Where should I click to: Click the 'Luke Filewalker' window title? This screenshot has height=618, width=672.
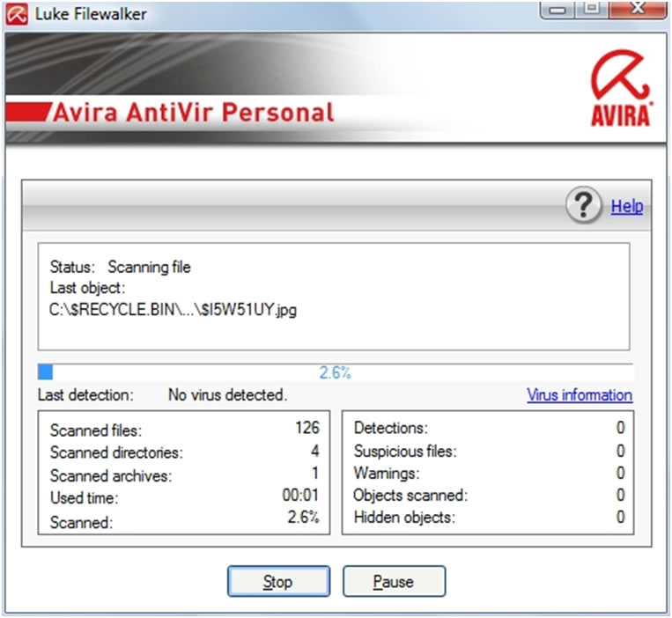coord(91,14)
